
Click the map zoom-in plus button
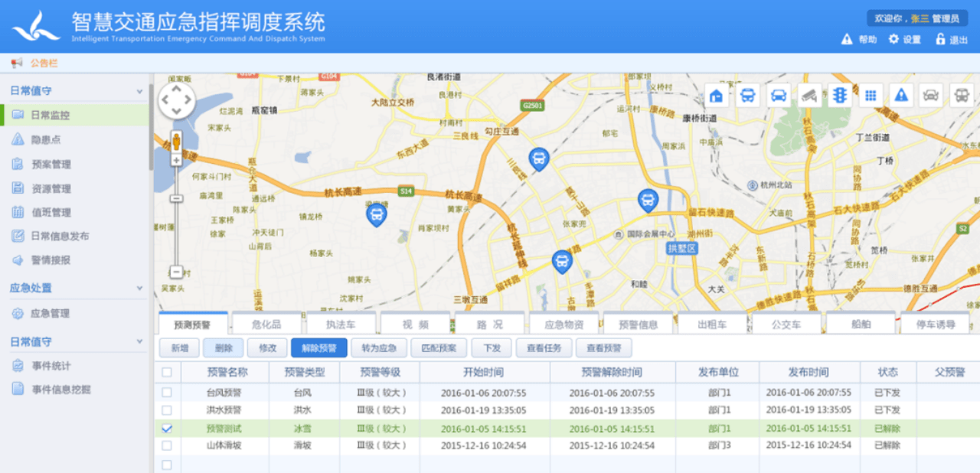176,160
